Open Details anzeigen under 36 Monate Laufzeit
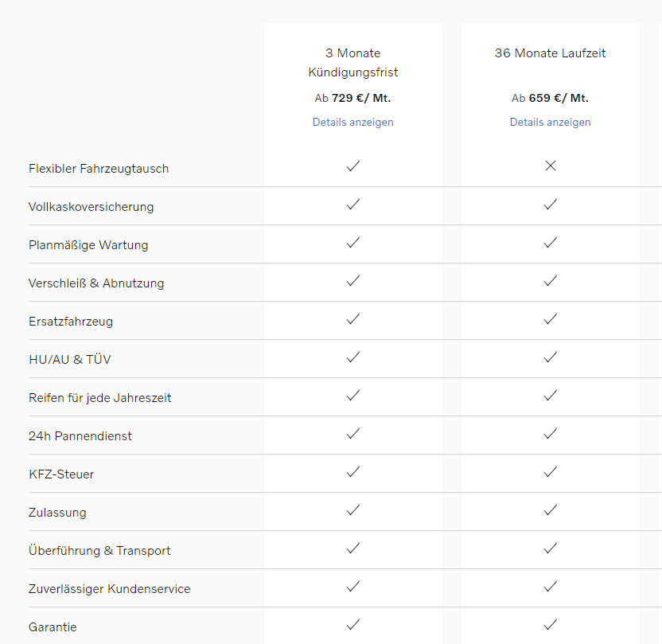Image resolution: width=662 pixels, height=644 pixels. (x=550, y=122)
